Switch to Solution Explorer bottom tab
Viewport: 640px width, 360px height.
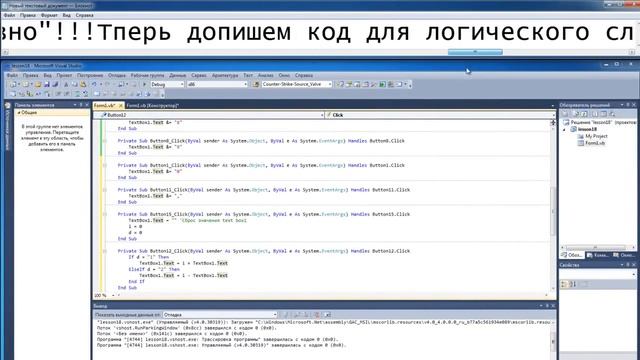tap(571, 255)
